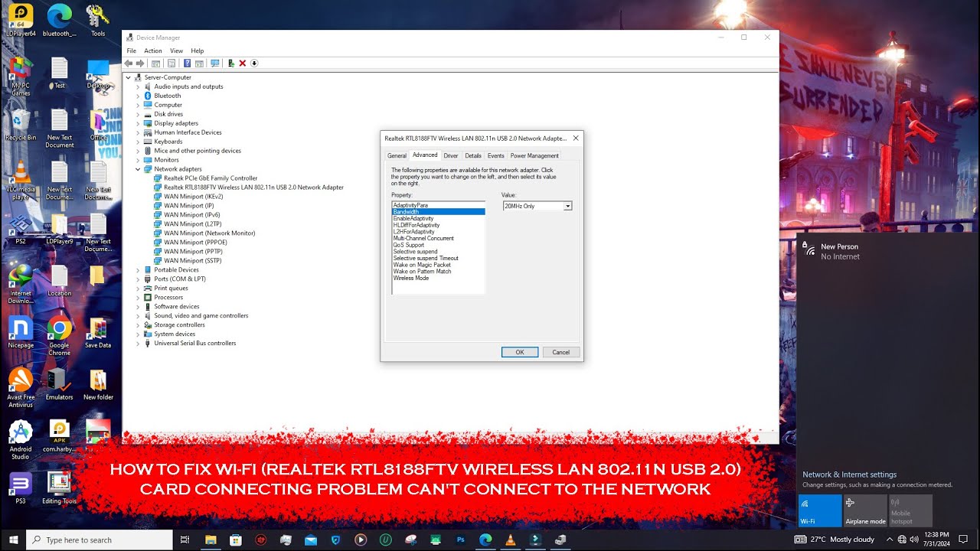This screenshot has width=980, height=551.
Task: Open Internet Download Manager desktop icon
Action: [x=21, y=283]
